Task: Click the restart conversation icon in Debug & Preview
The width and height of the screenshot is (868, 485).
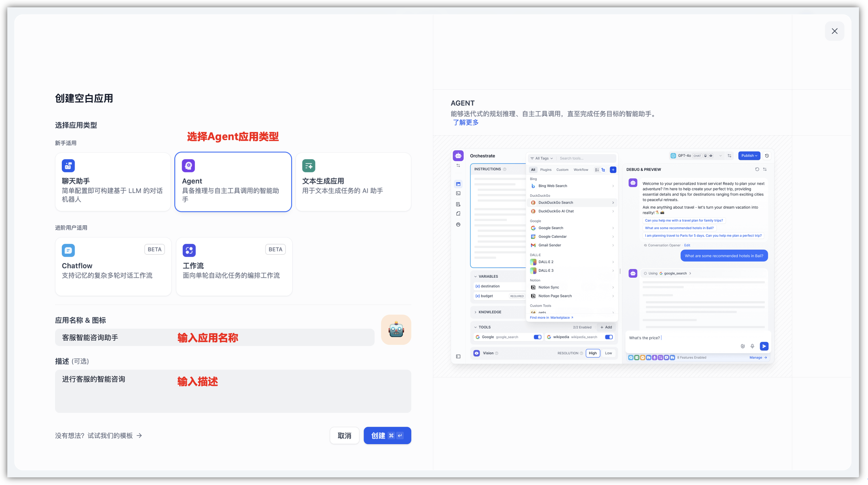Action: (757, 169)
